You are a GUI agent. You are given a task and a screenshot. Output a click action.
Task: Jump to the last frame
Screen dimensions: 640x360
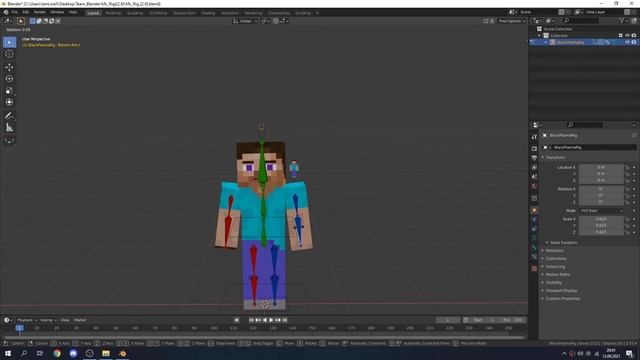tap(285, 320)
